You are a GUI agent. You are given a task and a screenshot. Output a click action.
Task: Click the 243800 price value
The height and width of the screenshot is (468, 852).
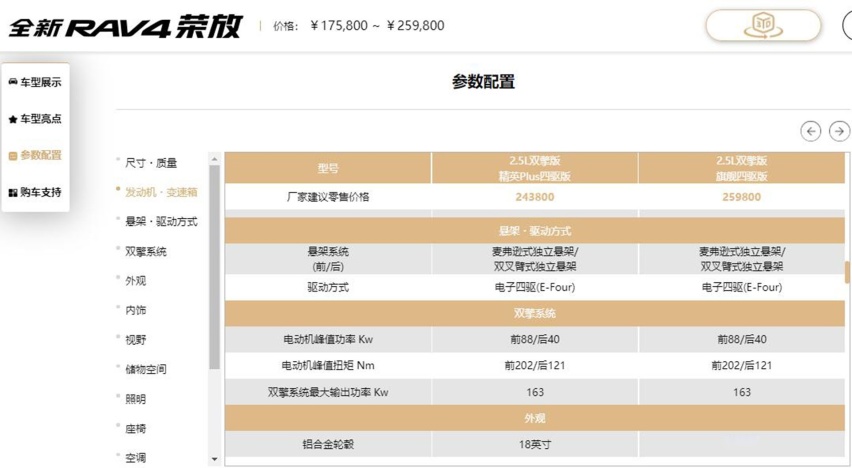535,197
